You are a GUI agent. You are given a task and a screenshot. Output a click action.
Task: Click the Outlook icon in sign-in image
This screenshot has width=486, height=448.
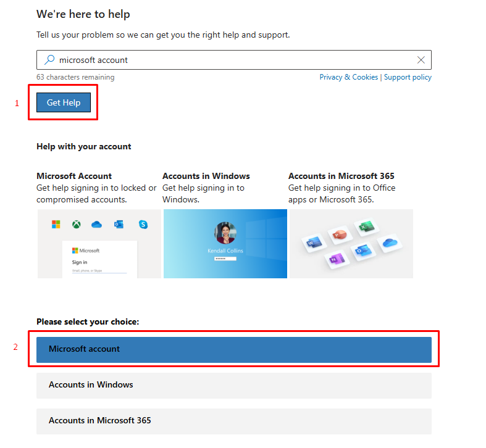119,224
